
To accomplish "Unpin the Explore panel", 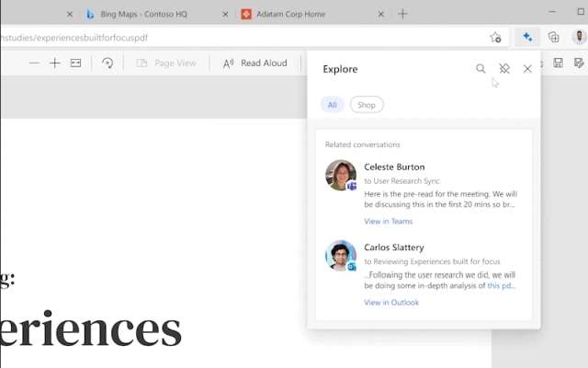I will 503,69.
